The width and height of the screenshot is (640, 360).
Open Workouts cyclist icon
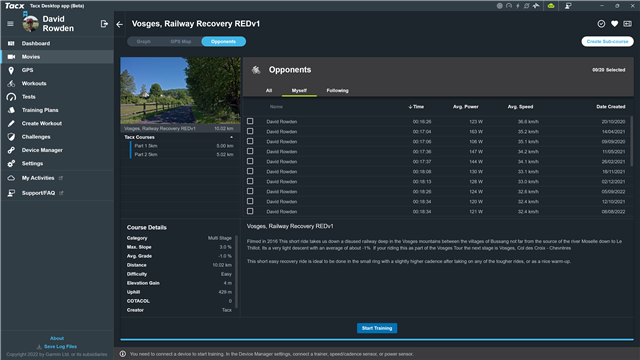[11, 83]
